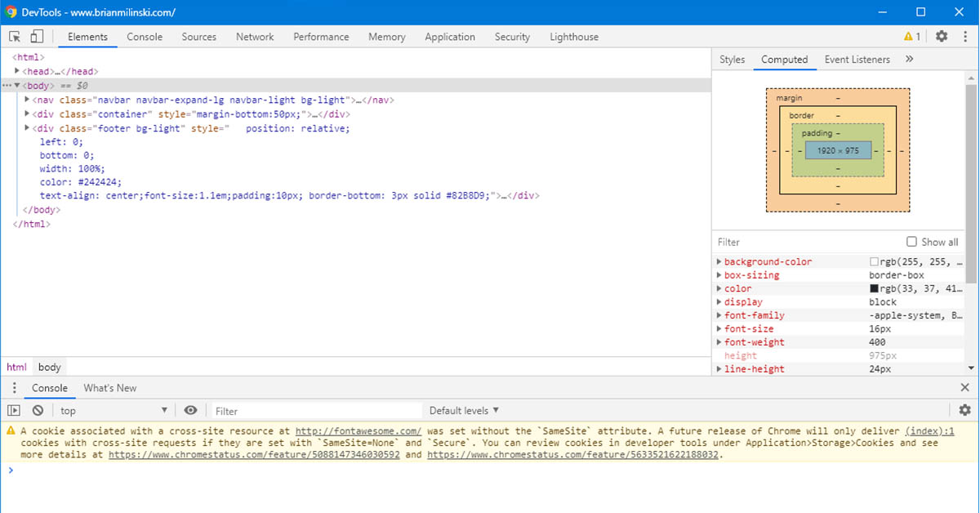Click the console prompt line
The width and height of the screenshot is (980, 513).
[490, 470]
